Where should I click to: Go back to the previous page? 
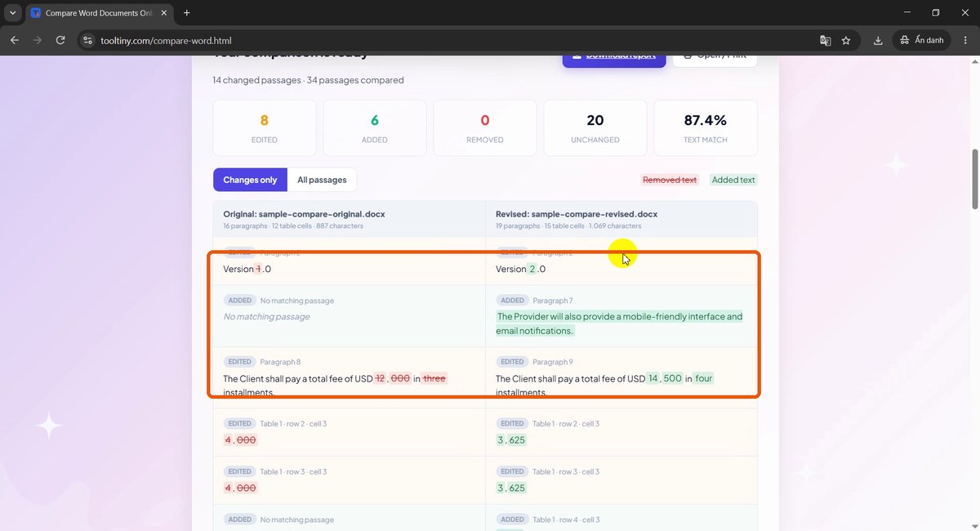click(x=14, y=40)
